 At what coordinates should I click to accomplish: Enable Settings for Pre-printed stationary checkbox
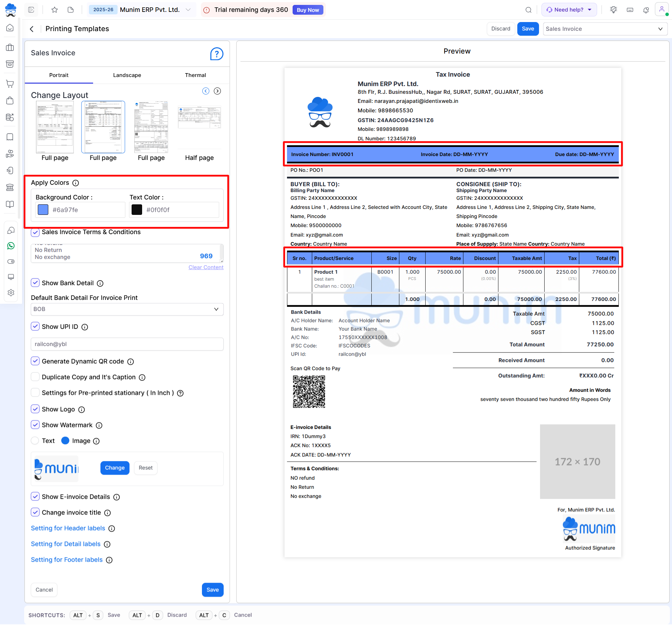(35, 393)
